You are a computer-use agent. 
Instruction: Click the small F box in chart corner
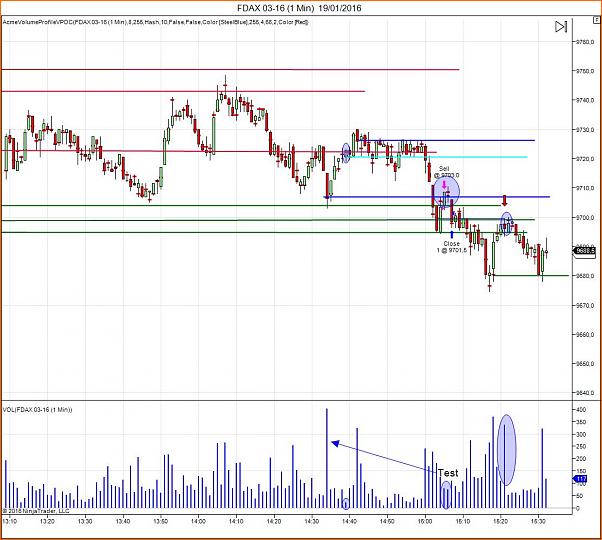(597, 20)
